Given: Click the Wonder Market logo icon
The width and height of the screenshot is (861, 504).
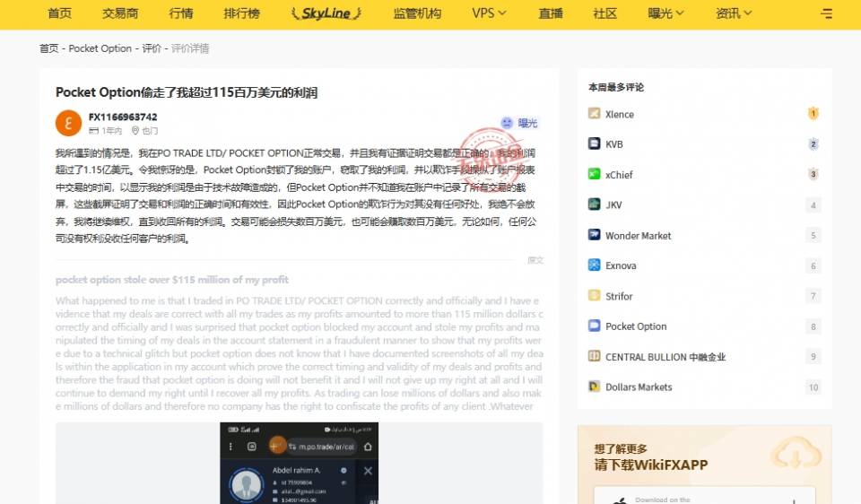Looking at the screenshot, I should point(594,234).
